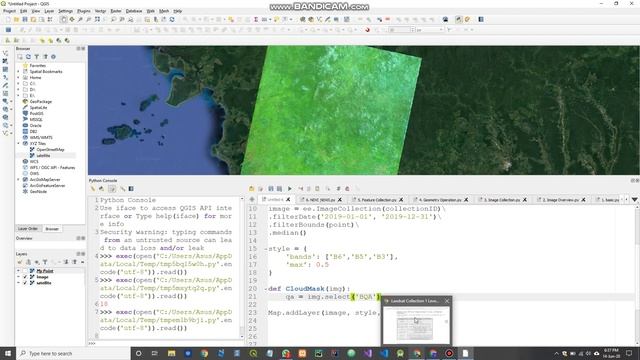Close the Landsat Collection preview popup
This screenshot has height=360, width=640.
click(447, 301)
